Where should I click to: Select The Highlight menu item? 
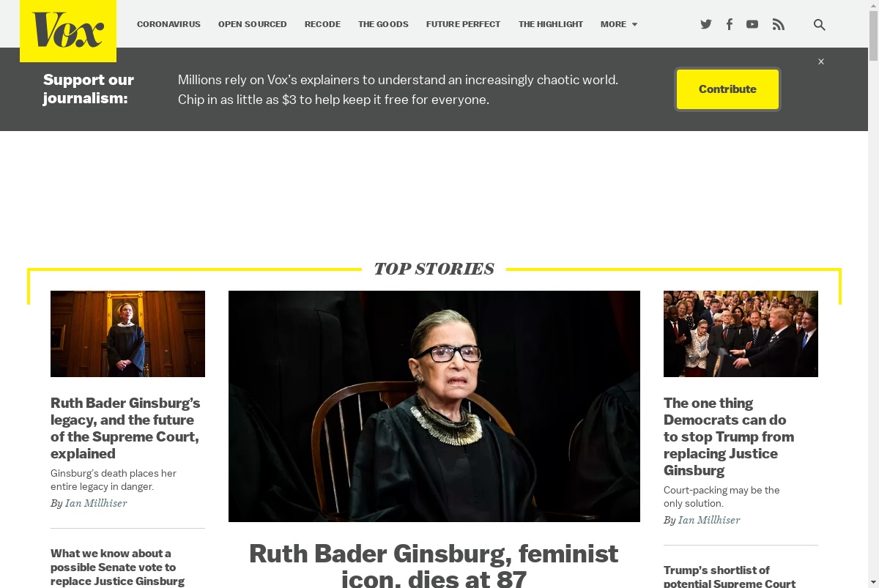point(551,24)
